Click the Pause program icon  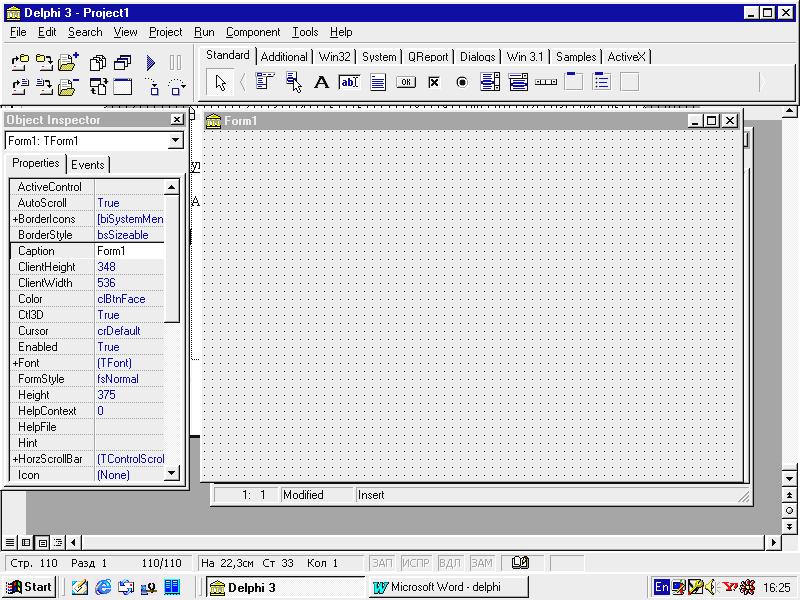(175, 62)
